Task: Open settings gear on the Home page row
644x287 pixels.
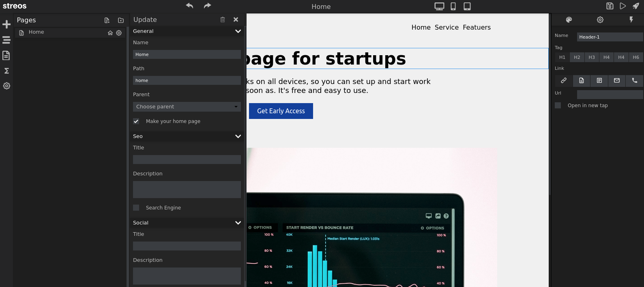Action: (x=119, y=33)
